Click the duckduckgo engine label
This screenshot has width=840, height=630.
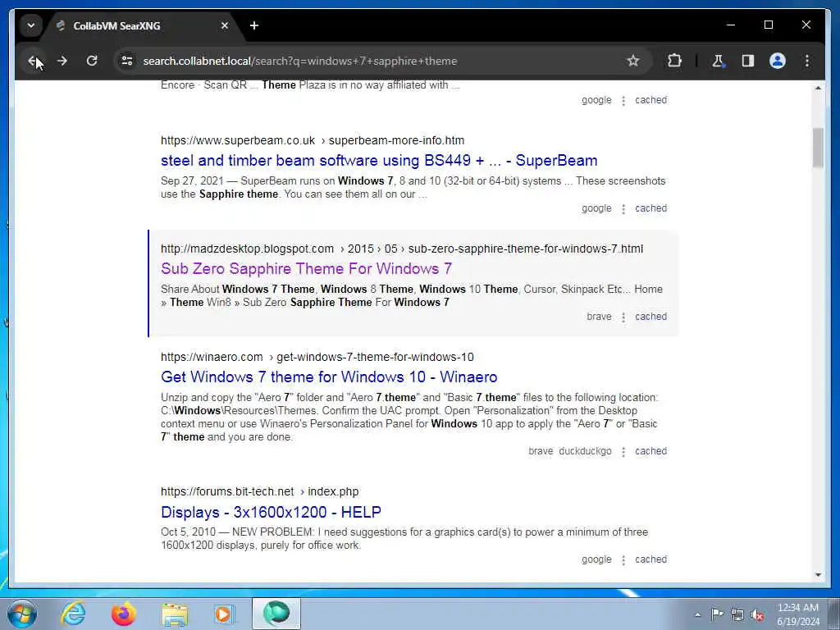(x=585, y=451)
